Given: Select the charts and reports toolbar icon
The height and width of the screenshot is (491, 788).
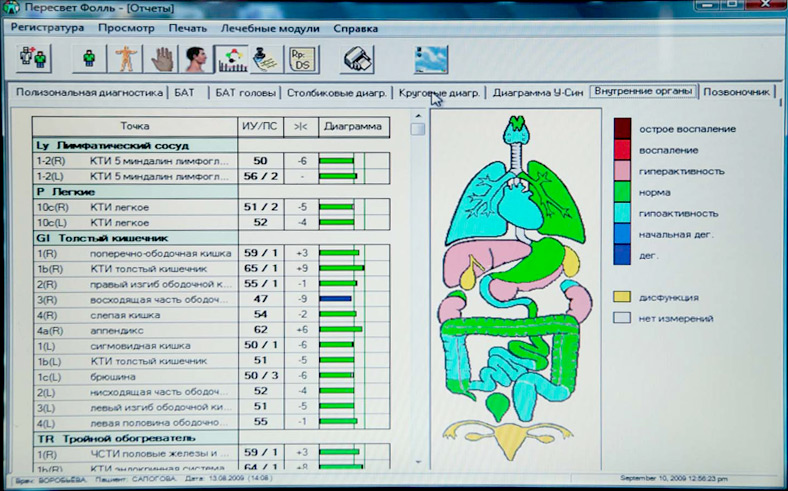Looking at the screenshot, I should (x=232, y=59).
